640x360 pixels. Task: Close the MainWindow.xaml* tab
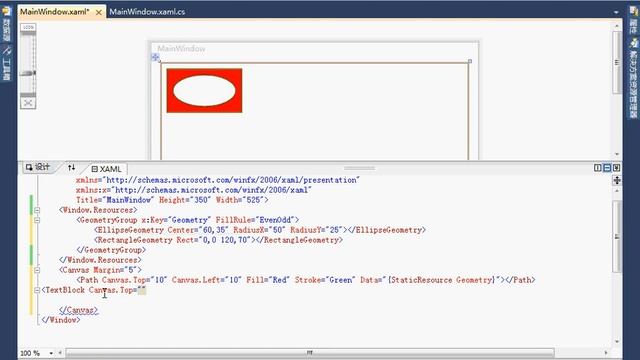click(x=99, y=13)
